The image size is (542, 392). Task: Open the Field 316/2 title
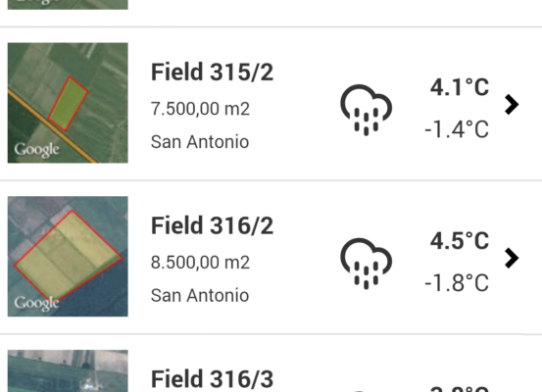point(212,225)
